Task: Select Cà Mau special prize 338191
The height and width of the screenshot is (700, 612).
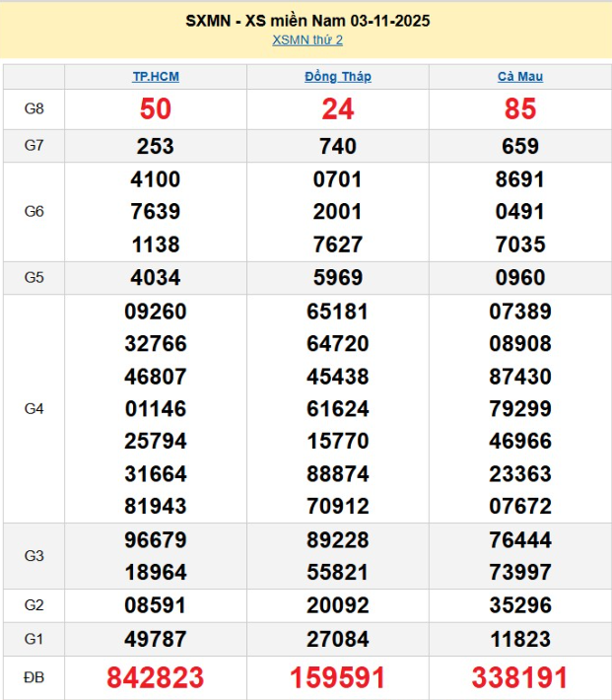Action: click(520, 677)
